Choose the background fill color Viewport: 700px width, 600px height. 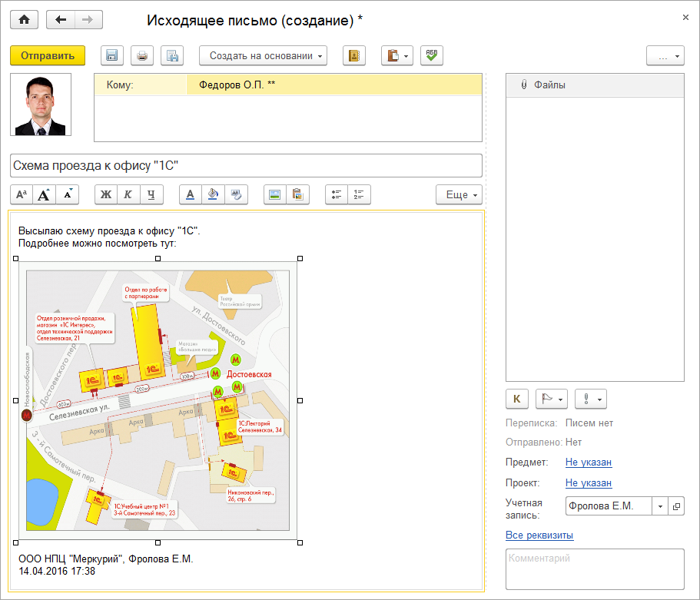click(213, 194)
